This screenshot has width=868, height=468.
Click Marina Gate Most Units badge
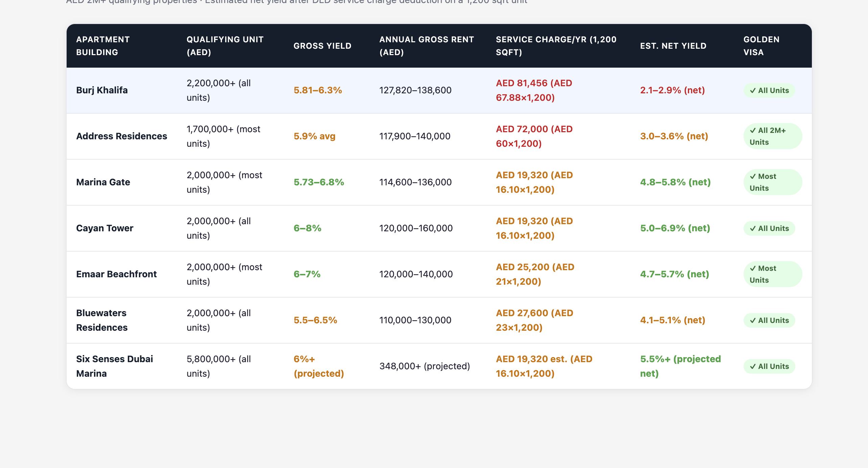tap(772, 182)
